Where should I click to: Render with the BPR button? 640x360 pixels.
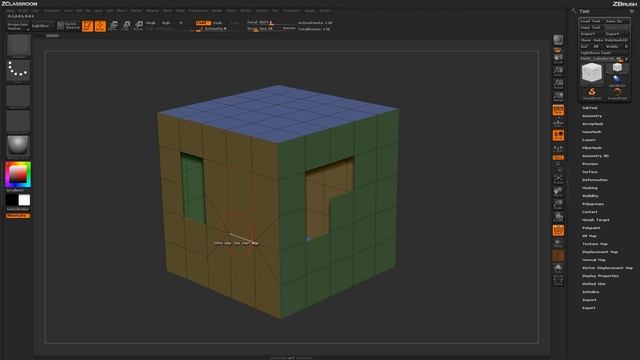tap(558, 40)
